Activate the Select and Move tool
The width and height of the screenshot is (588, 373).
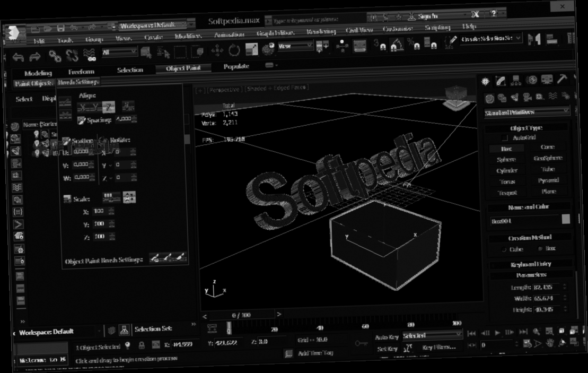[x=217, y=50]
